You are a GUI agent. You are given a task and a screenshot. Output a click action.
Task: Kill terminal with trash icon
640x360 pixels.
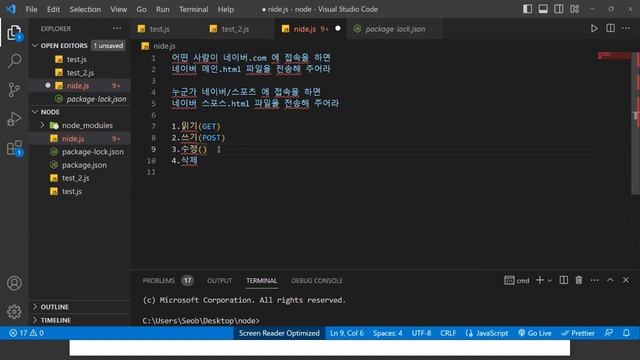pyautogui.click(x=578, y=280)
